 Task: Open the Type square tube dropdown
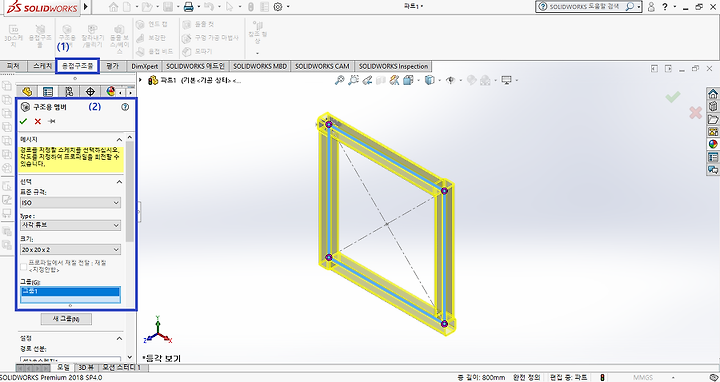[x=71, y=225]
